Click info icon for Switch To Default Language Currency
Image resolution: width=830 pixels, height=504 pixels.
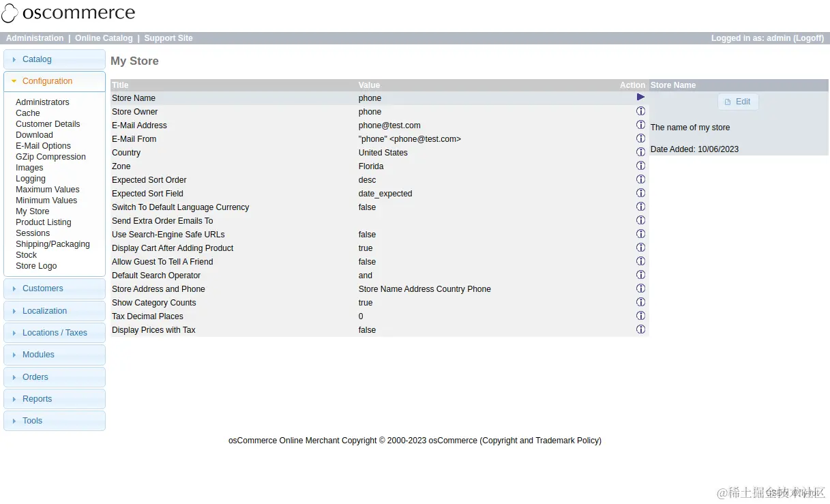[x=640, y=207]
